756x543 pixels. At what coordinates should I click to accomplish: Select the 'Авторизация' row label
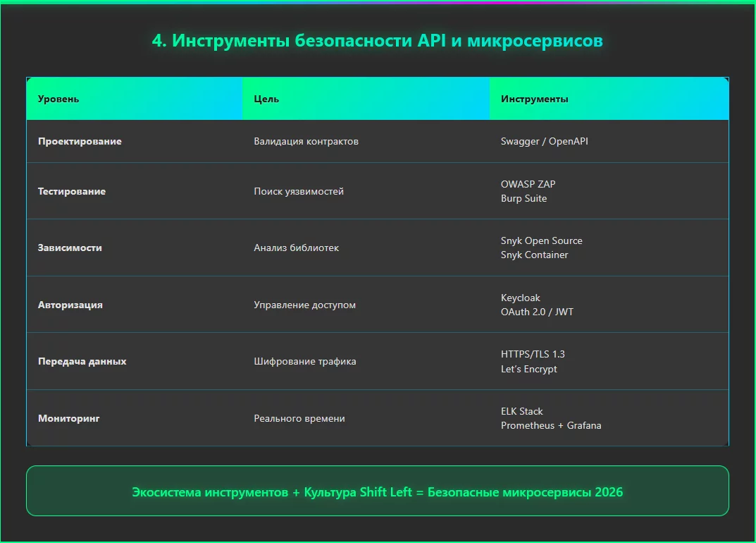[x=68, y=305]
